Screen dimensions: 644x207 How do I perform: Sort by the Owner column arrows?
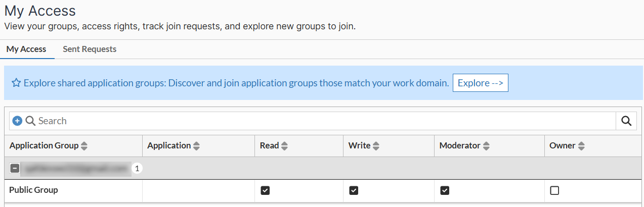(581, 146)
